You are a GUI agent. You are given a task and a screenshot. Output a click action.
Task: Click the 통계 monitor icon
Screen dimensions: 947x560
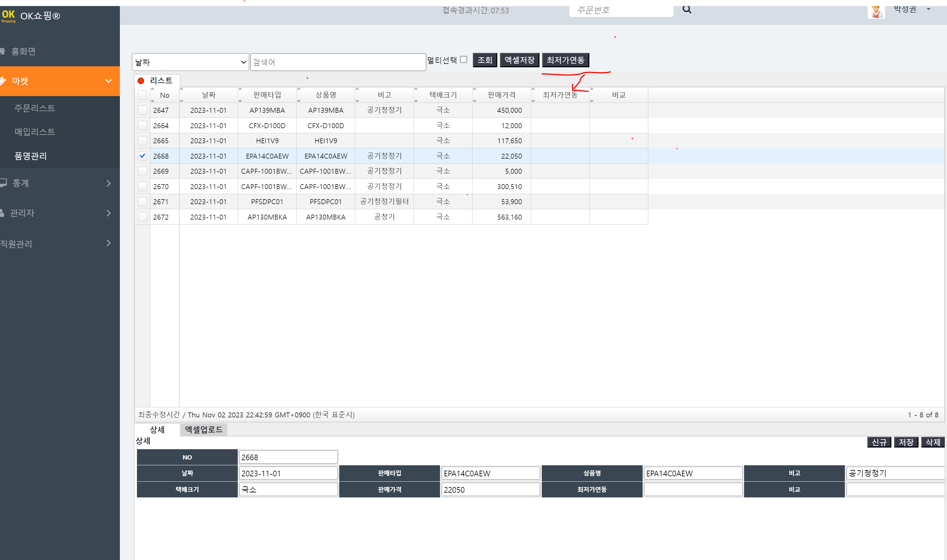(3, 183)
